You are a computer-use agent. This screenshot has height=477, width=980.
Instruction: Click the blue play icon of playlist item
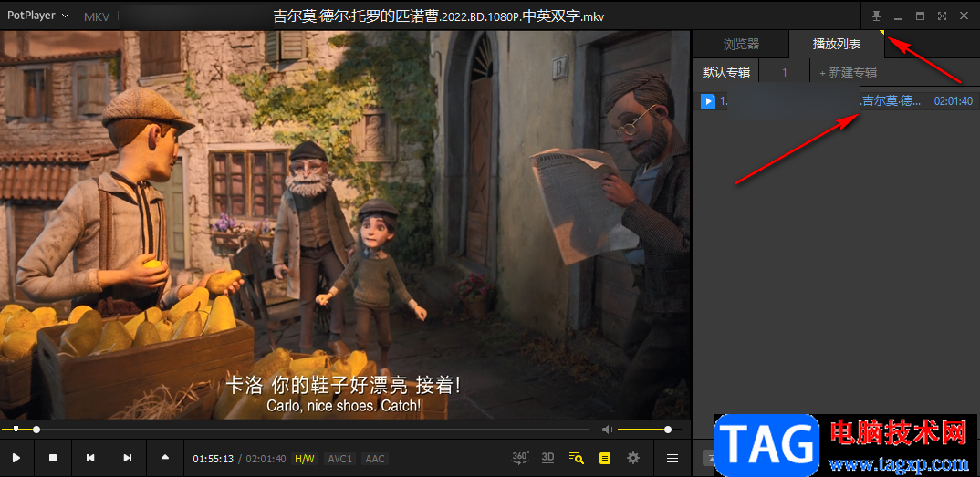708,100
